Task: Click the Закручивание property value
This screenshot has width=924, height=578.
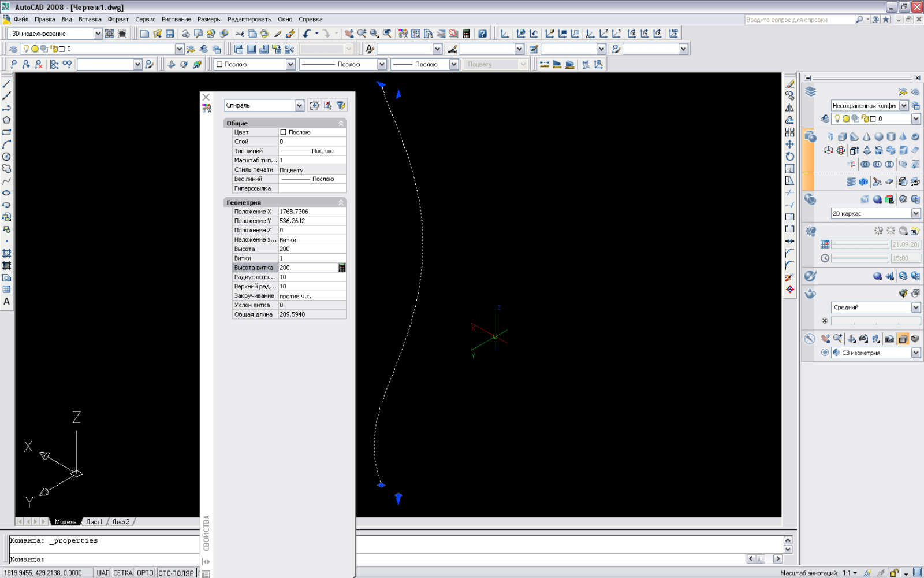Action: [312, 296]
